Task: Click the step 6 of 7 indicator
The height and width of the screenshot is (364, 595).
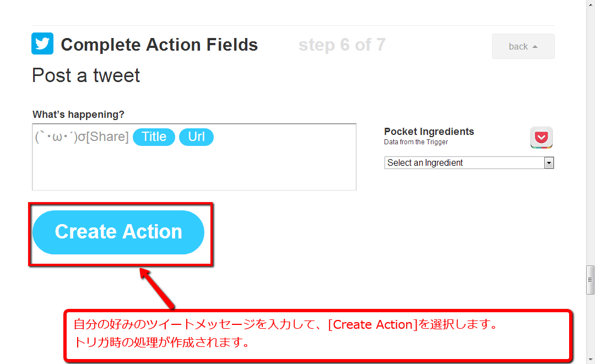Action: [342, 45]
